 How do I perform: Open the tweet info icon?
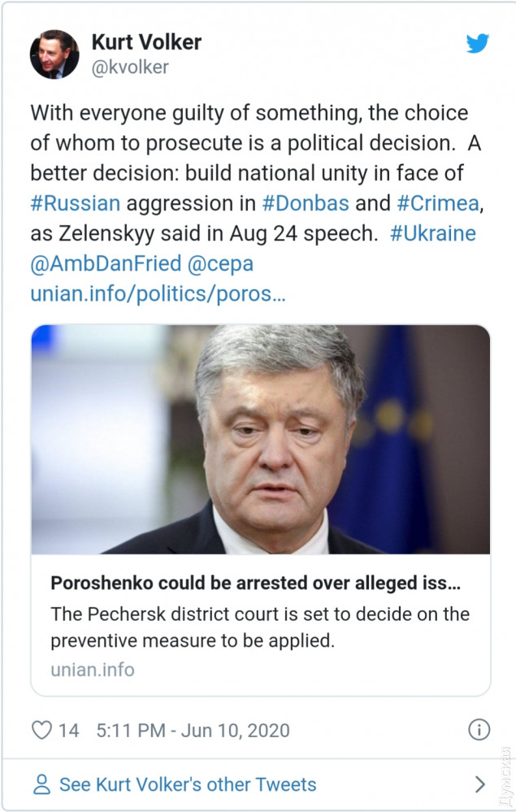(479, 729)
